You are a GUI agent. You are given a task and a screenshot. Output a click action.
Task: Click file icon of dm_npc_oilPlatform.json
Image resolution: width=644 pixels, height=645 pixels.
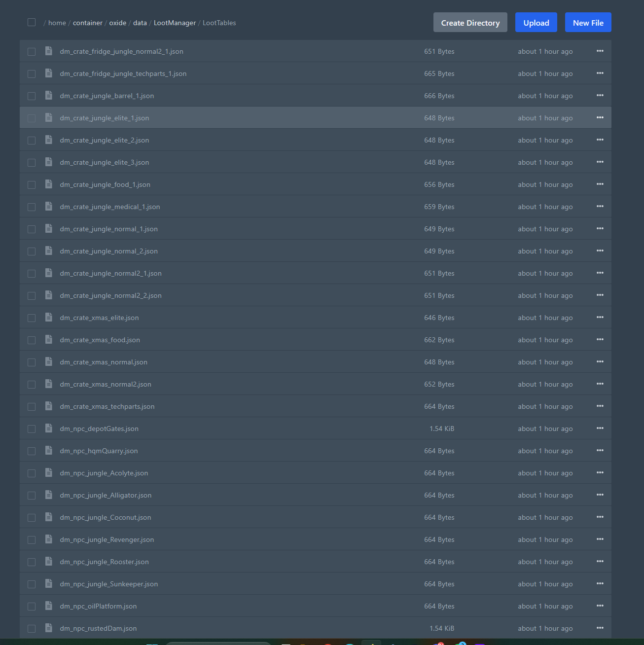pyautogui.click(x=49, y=606)
